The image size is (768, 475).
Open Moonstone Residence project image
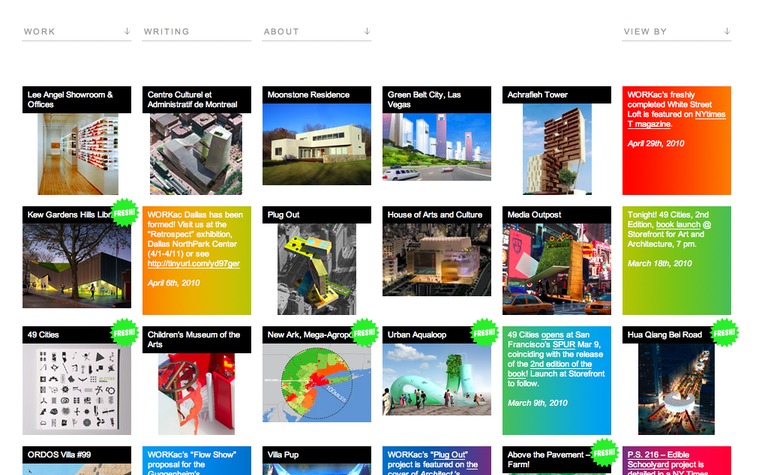(316, 144)
